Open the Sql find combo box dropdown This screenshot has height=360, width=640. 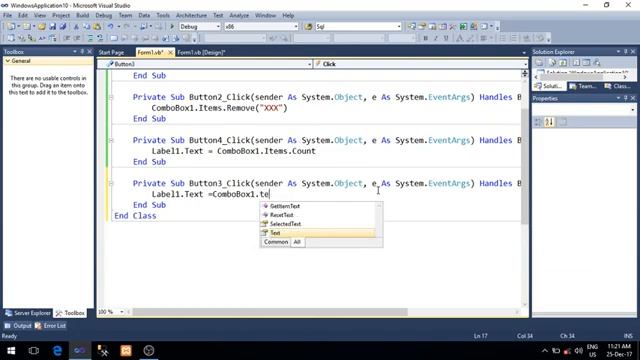click(399, 27)
